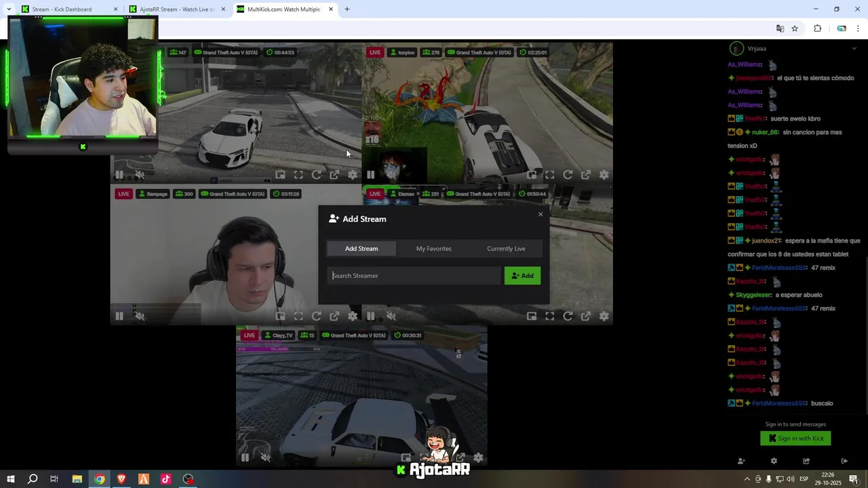The width and height of the screenshot is (868, 488).
Task: Reload the tonyloo stream
Action: pos(568,175)
